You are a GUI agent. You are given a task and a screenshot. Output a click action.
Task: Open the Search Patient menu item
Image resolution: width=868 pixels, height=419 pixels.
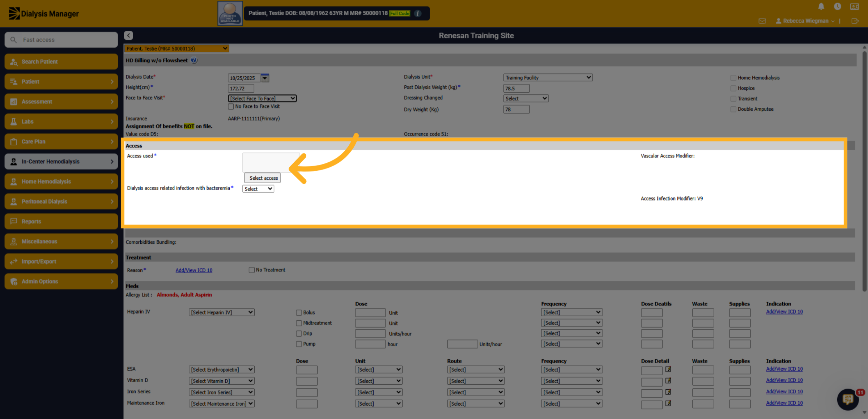(61, 61)
